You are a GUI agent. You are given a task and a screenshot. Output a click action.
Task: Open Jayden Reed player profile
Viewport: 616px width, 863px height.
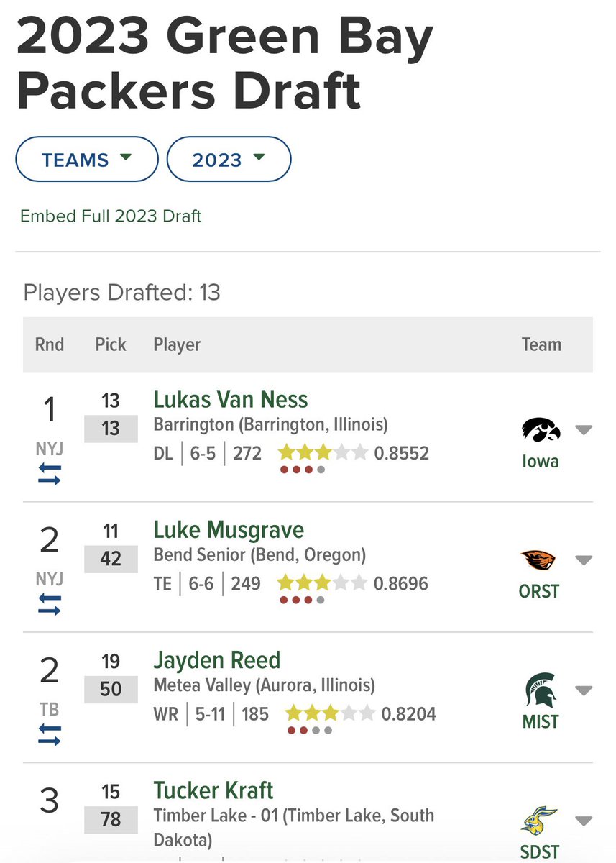tap(217, 660)
